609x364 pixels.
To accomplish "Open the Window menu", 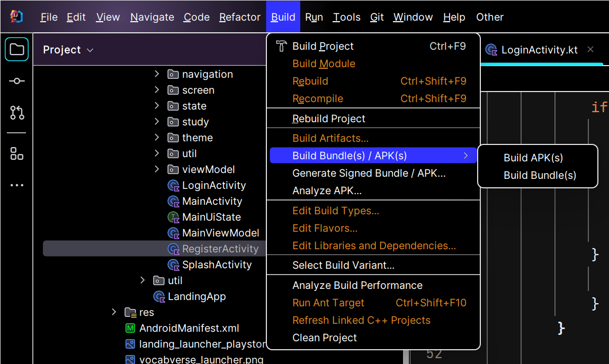I will point(413,17).
